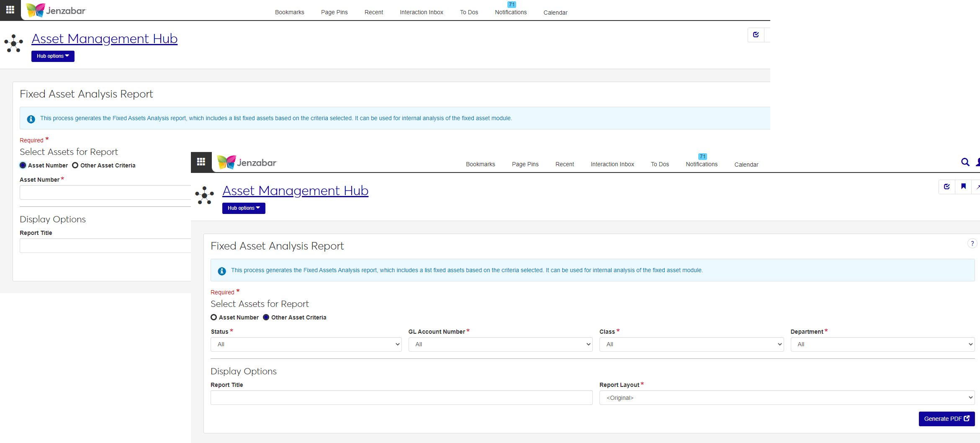Click the Generate PDF button

946,419
